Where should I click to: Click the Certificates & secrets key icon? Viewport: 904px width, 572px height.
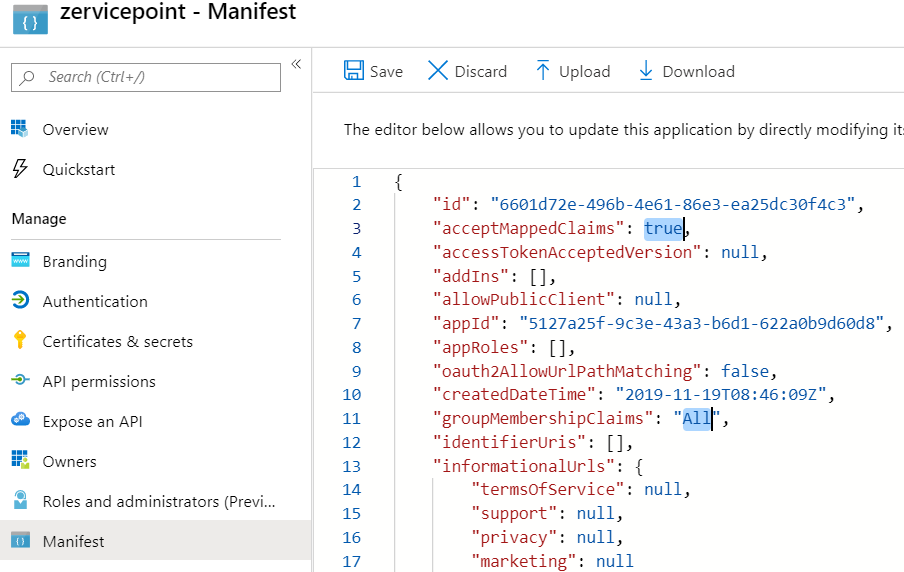(20, 341)
